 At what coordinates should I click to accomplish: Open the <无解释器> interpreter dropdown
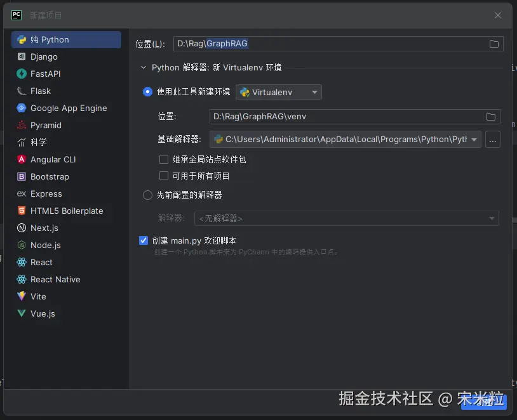click(x=346, y=218)
